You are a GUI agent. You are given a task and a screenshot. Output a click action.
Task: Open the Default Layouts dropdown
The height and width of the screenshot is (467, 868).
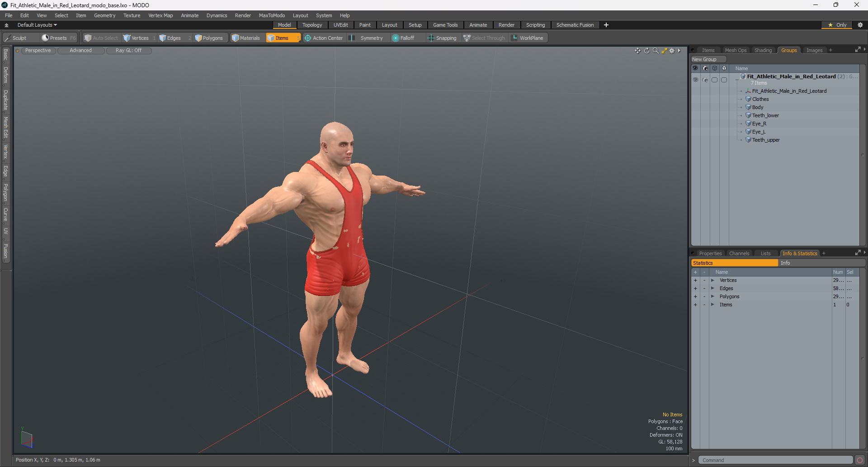tap(37, 25)
